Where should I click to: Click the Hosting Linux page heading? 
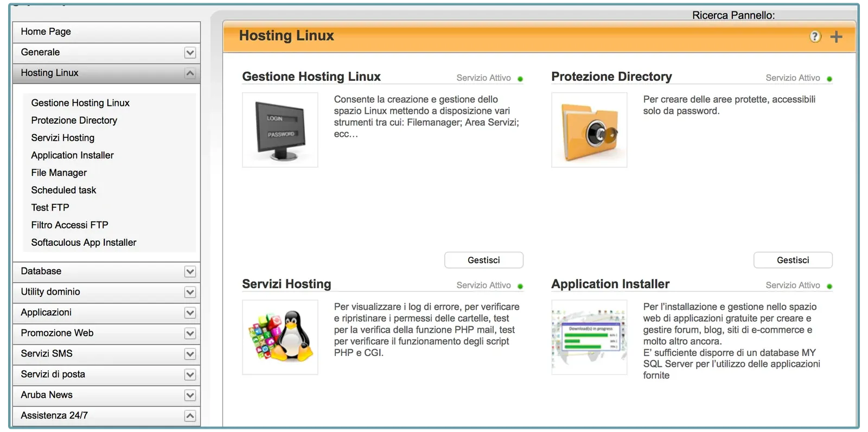[286, 36]
